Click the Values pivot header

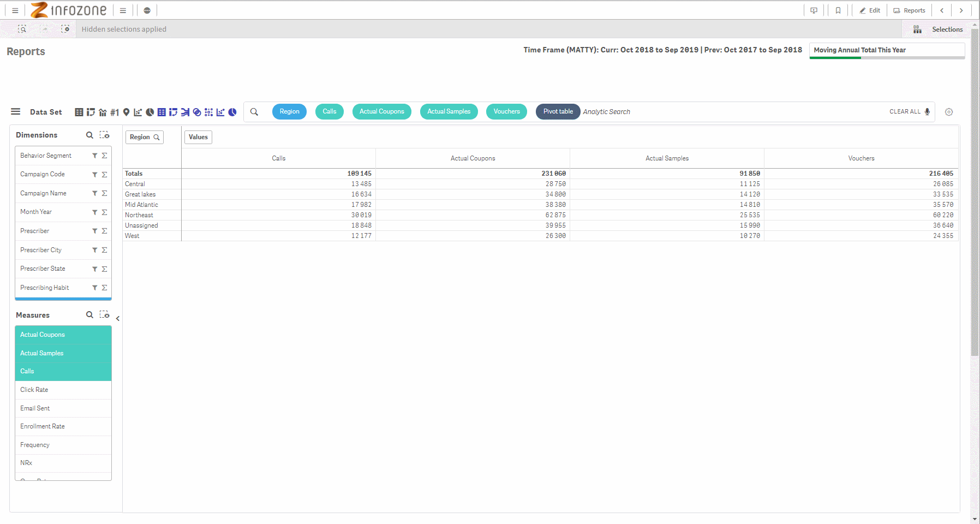coord(198,137)
